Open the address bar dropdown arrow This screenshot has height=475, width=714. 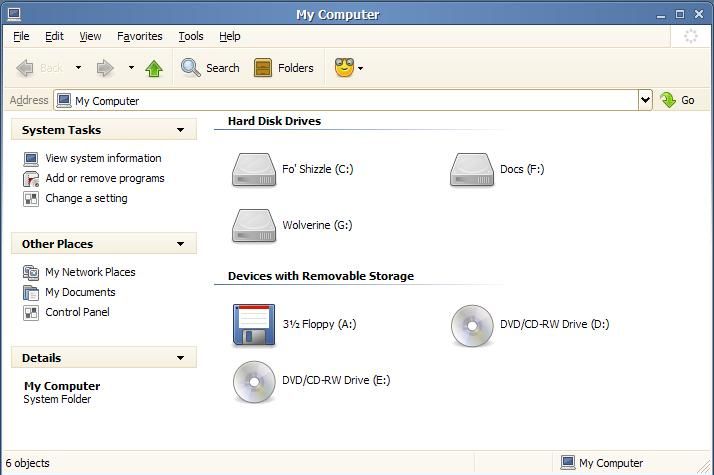coord(645,100)
